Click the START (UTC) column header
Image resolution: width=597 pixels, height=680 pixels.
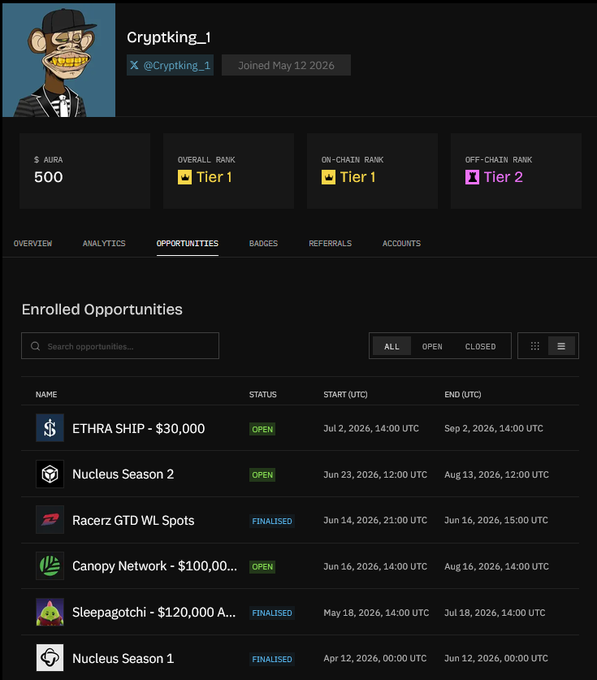click(346, 394)
